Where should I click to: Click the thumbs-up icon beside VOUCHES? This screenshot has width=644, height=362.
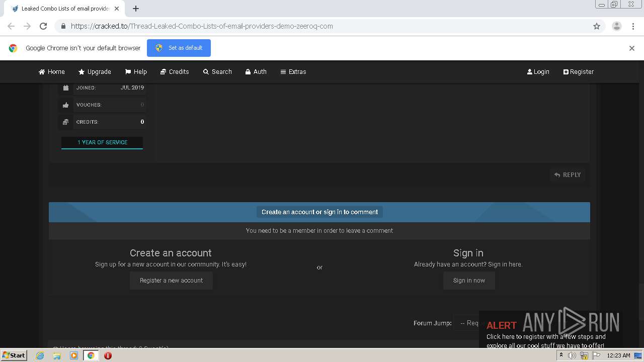point(65,105)
